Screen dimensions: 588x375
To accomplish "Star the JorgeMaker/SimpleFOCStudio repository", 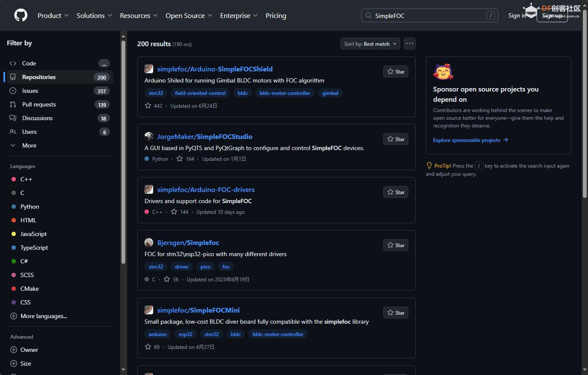I will 396,139.
